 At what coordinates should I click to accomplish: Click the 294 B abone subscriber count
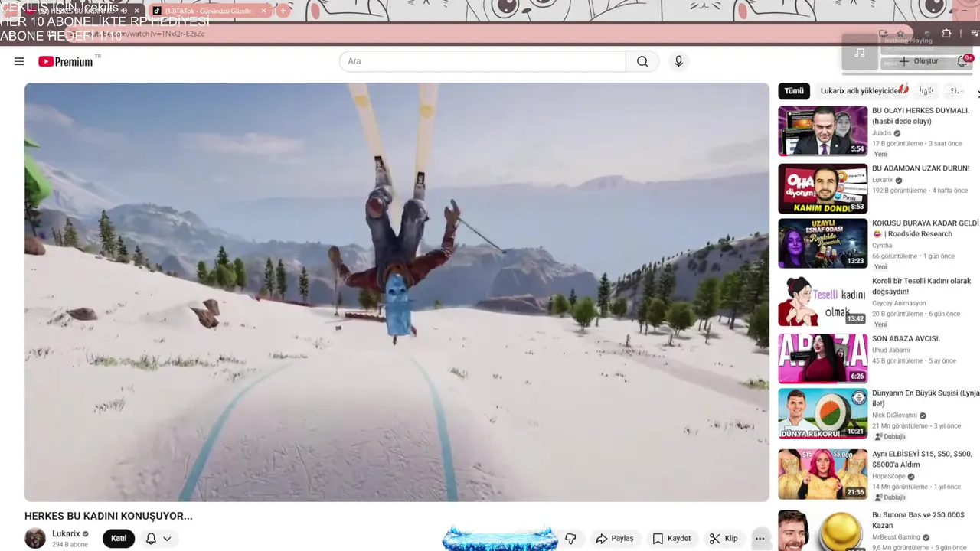click(70, 545)
